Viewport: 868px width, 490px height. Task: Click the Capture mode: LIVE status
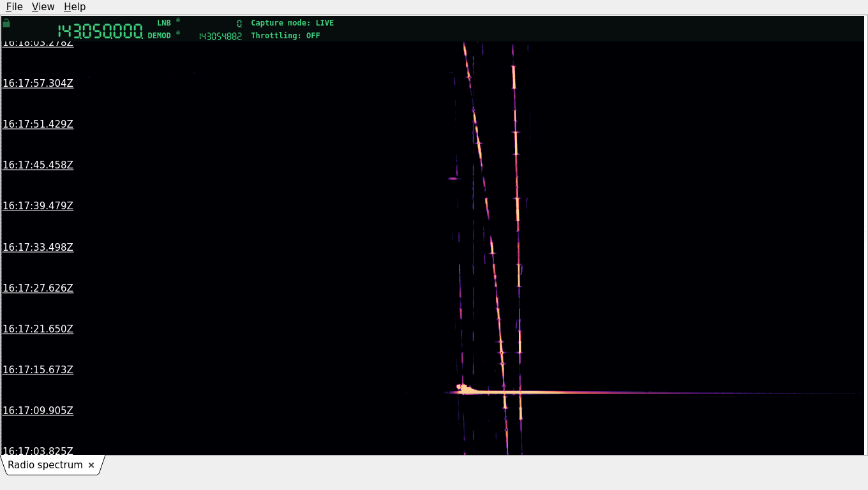pos(292,23)
